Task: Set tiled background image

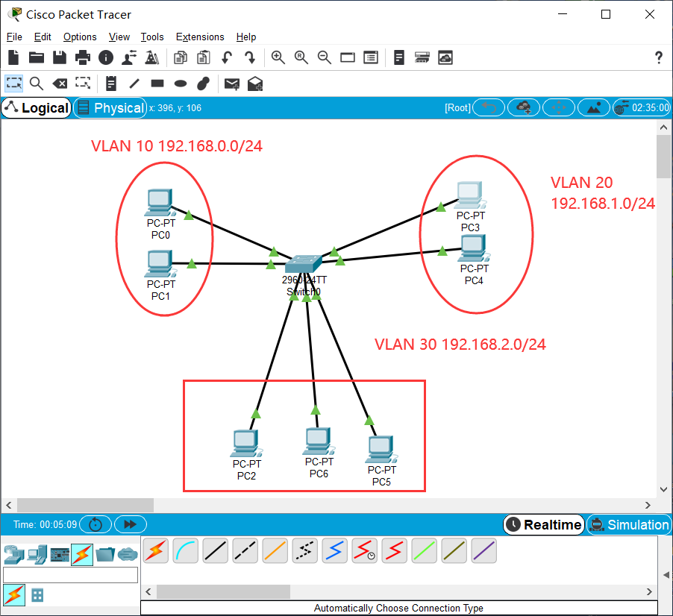Action: [x=594, y=107]
